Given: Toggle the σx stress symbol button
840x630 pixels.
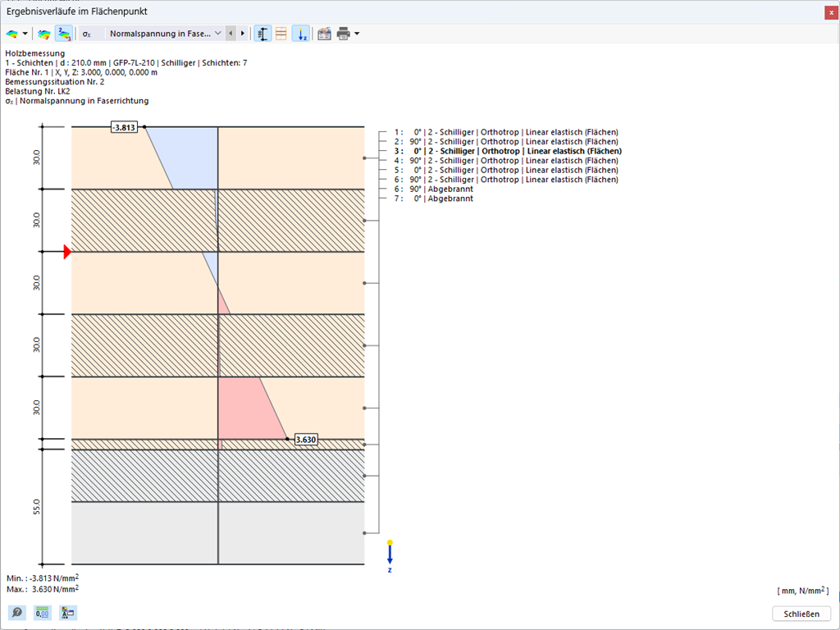Looking at the screenshot, I should pyautogui.click(x=86, y=33).
